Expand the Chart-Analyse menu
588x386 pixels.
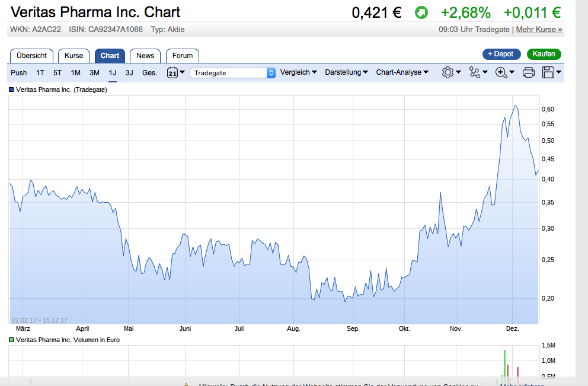(401, 72)
